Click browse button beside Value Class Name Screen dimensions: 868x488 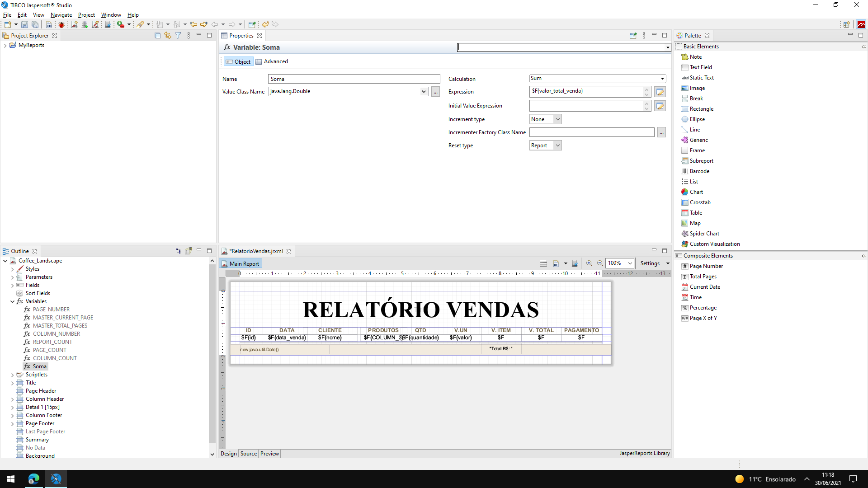click(x=435, y=92)
